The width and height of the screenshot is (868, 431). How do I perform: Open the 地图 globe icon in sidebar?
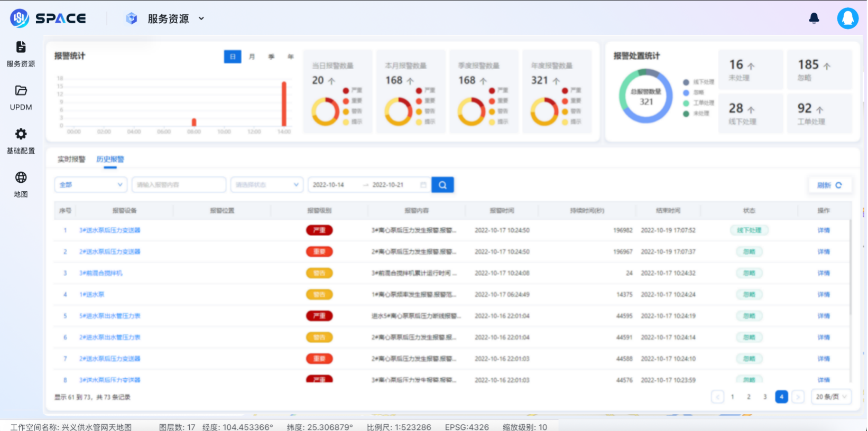pos(21,177)
